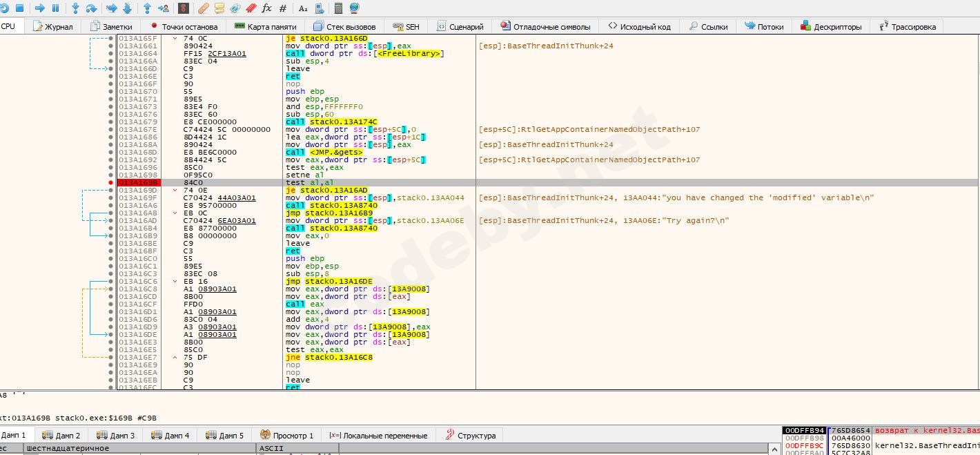
Task: Open the Scylla plugin icon
Action: pos(184,8)
